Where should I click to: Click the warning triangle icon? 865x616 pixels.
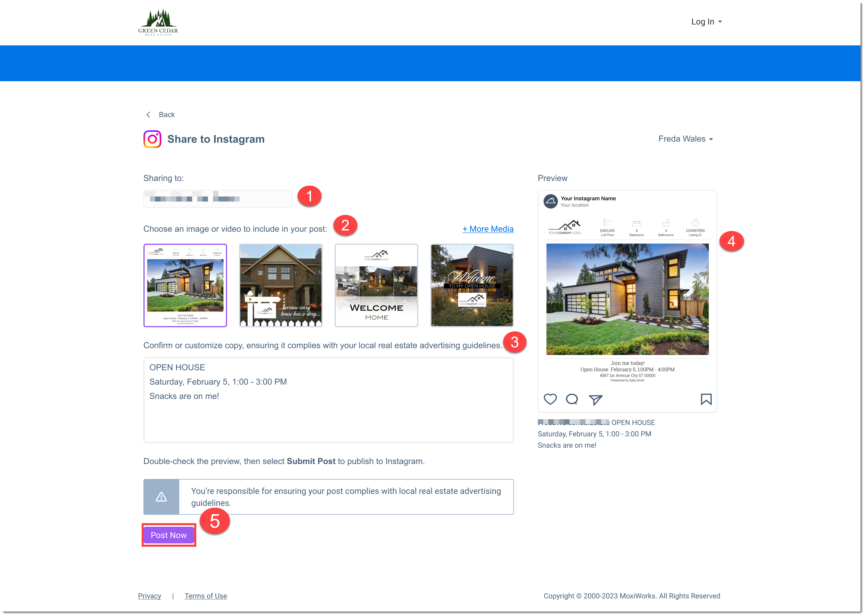(161, 497)
